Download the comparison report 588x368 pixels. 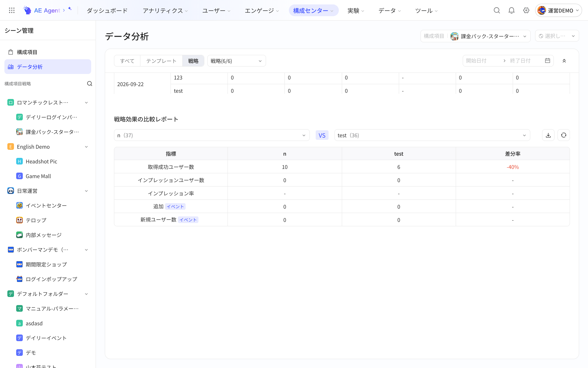(548, 135)
